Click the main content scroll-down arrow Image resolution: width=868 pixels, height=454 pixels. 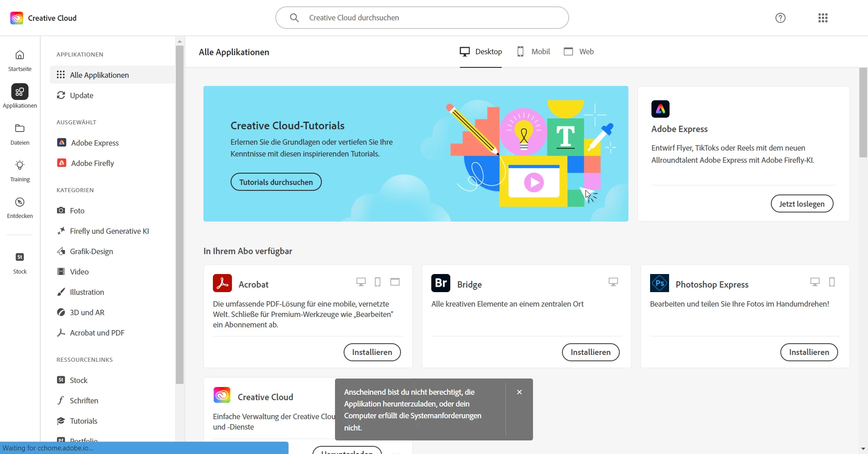click(x=863, y=449)
